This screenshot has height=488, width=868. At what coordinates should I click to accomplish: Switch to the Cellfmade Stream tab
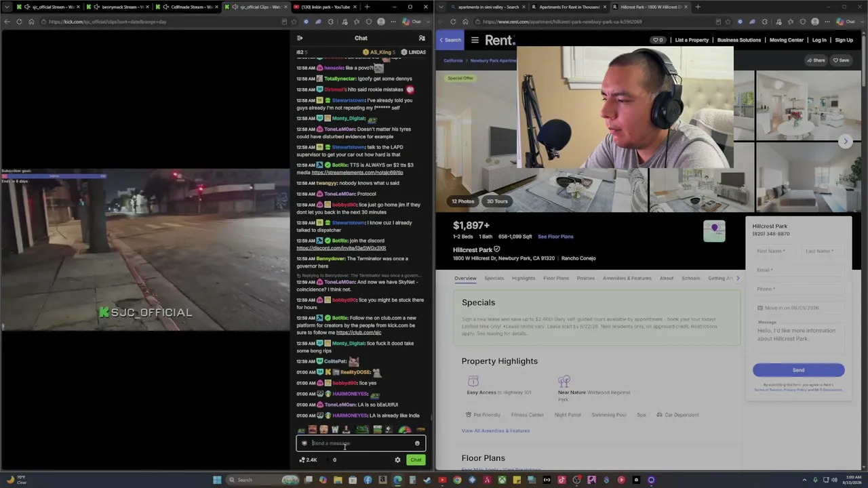tap(187, 7)
